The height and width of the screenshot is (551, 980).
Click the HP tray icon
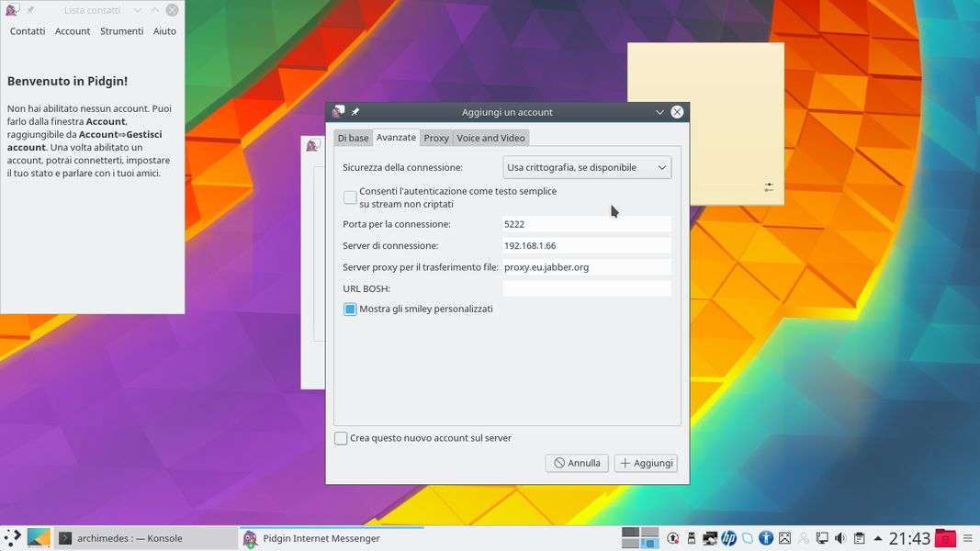click(x=728, y=538)
